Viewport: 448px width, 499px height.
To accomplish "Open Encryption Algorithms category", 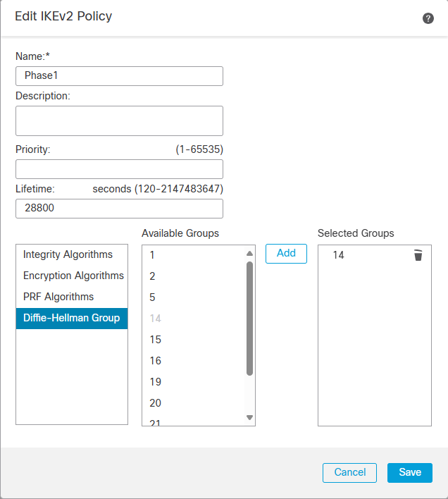I will pyautogui.click(x=73, y=276).
